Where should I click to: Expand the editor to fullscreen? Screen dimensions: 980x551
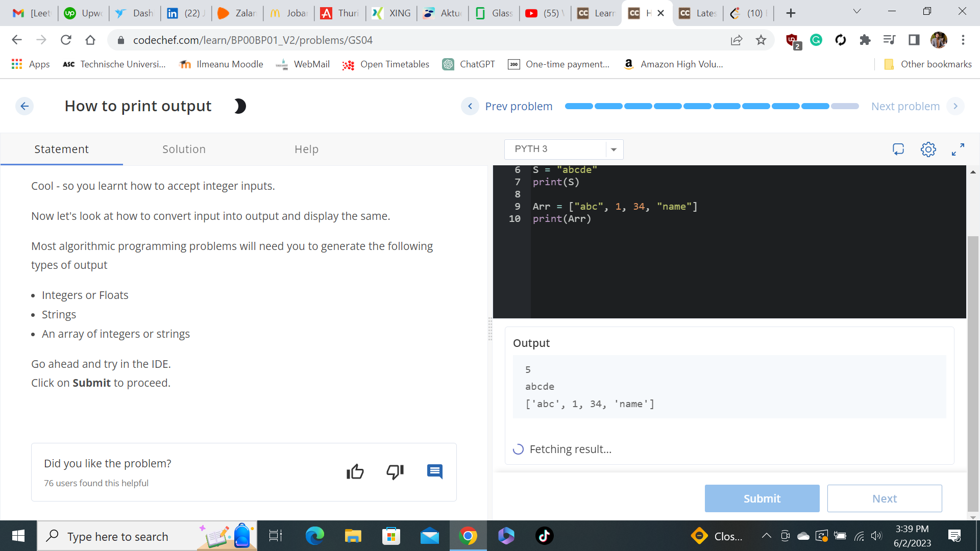(x=958, y=149)
